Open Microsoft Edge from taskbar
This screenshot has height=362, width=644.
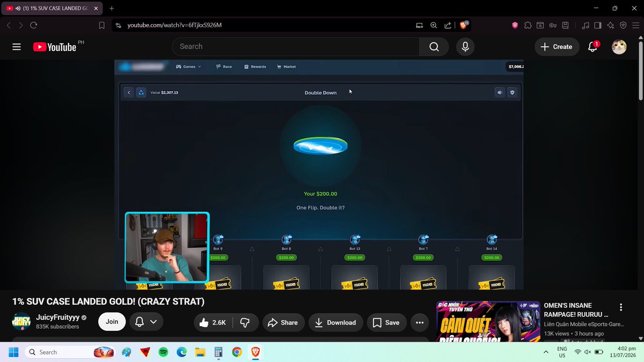click(181, 352)
